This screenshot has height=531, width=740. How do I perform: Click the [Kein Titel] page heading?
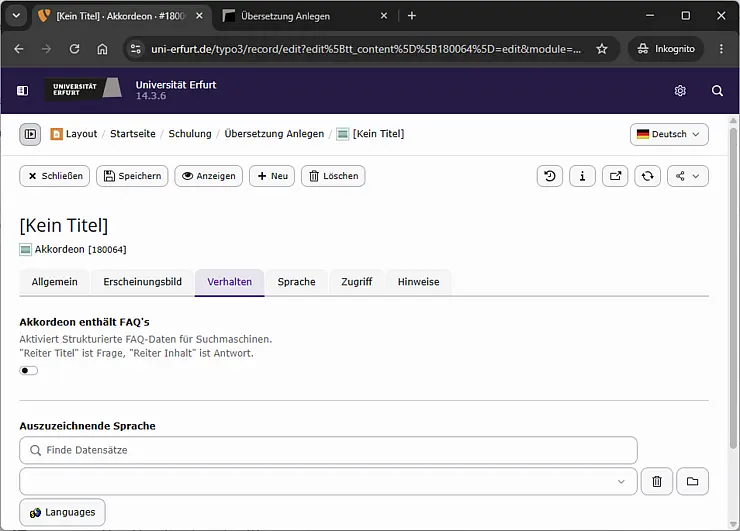[64, 226]
